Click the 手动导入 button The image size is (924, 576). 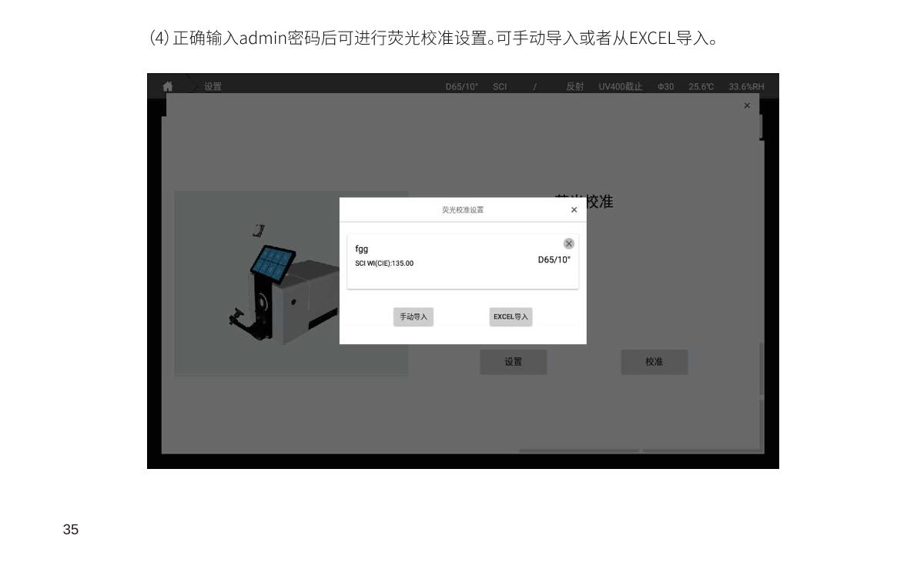413,317
